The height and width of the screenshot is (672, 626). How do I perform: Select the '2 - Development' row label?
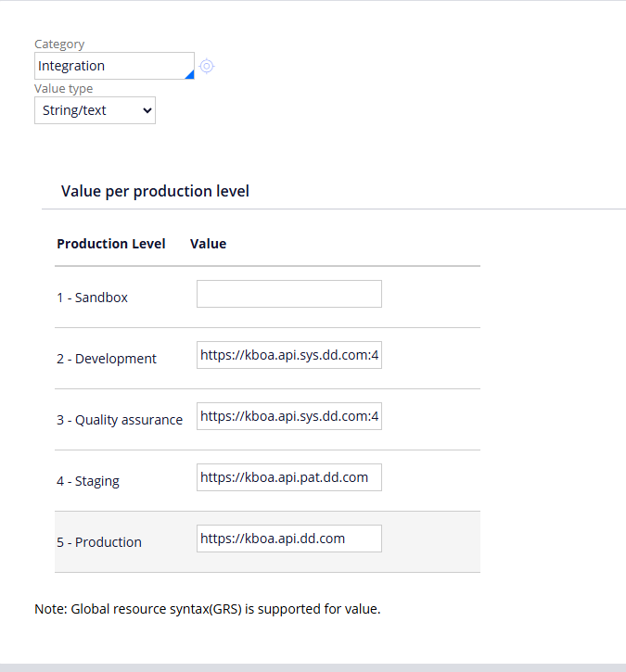pyautogui.click(x=107, y=359)
